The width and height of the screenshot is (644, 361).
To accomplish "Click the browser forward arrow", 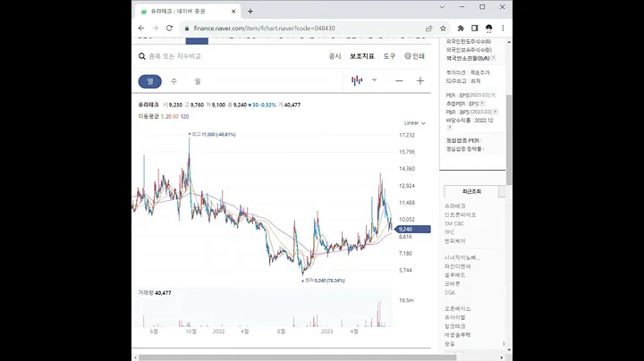I will (156, 29).
